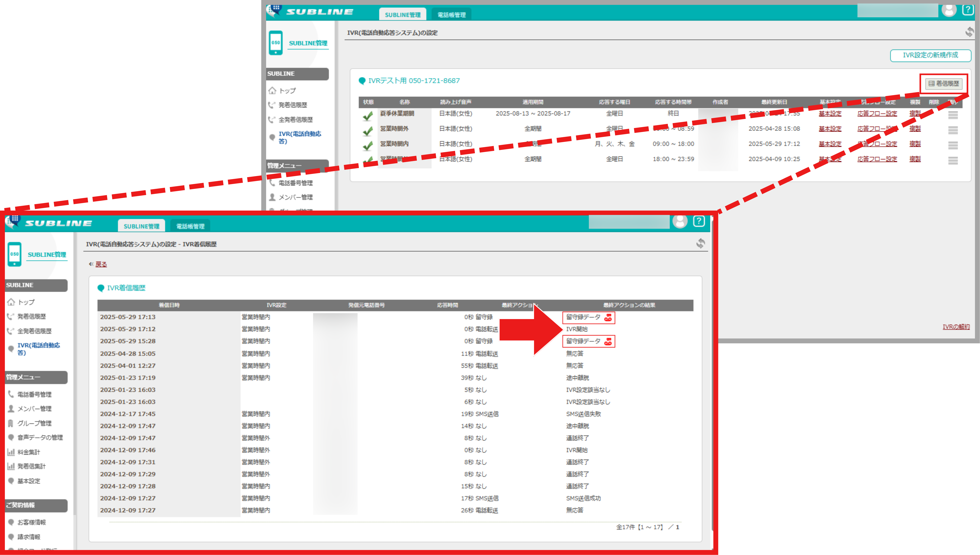Open 応答フロー設定 link for 18:00 ~ 23:59 row
The image size is (980, 555).
(877, 159)
